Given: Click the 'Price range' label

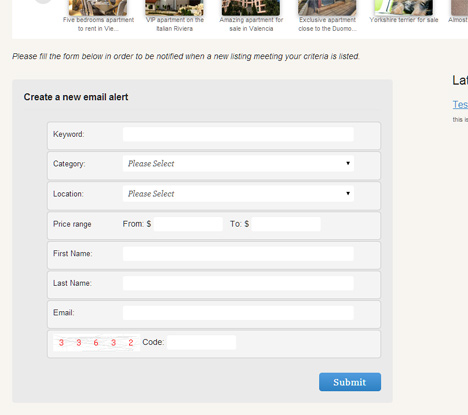Looking at the screenshot, I should (x=72, y=224).
